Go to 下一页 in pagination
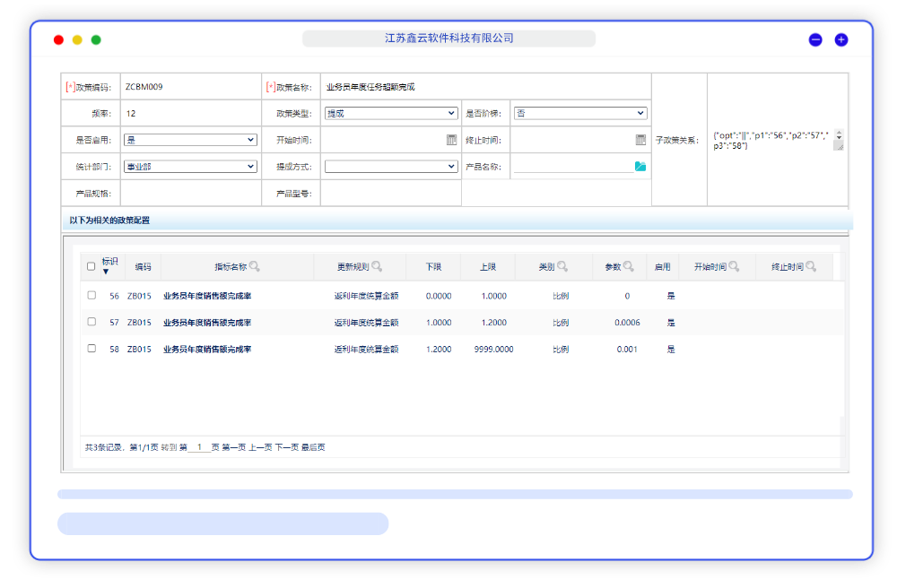897x588 pixels. coord(286,447)
